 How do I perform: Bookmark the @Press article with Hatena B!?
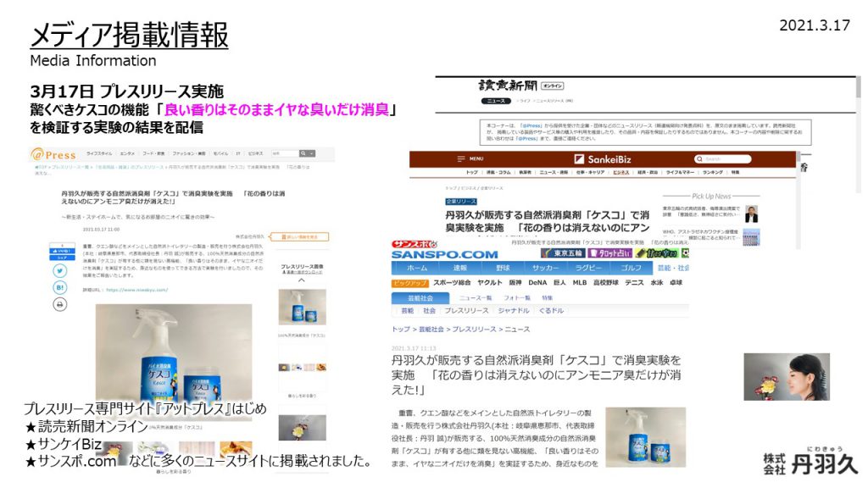(x=60, y=287)
